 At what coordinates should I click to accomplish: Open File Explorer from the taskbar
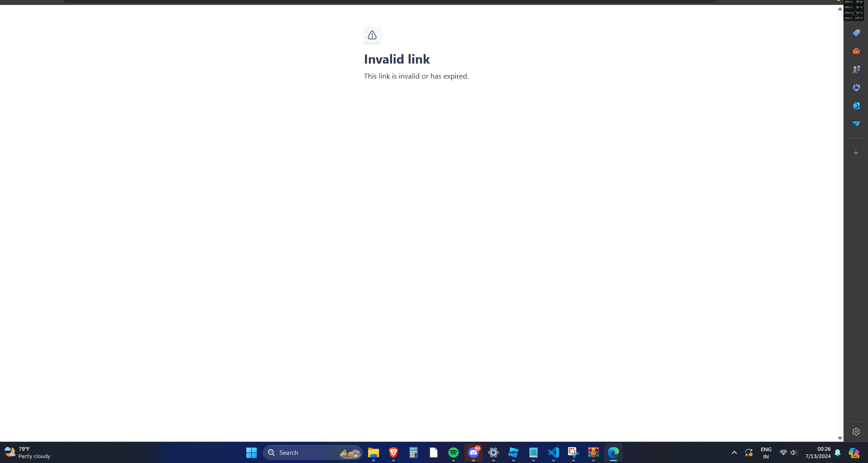374,453
